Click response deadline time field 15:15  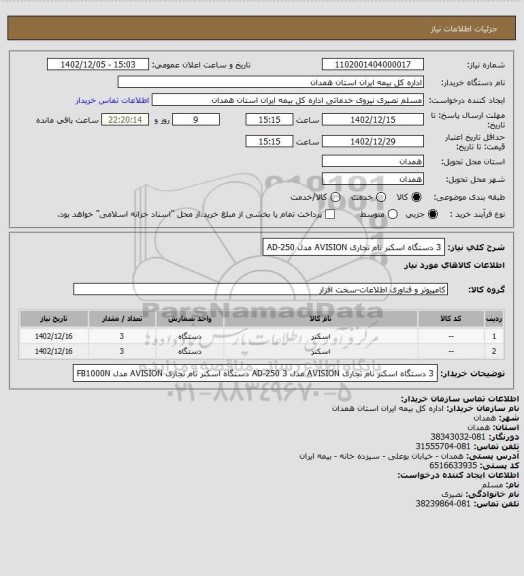coord(269,120)
